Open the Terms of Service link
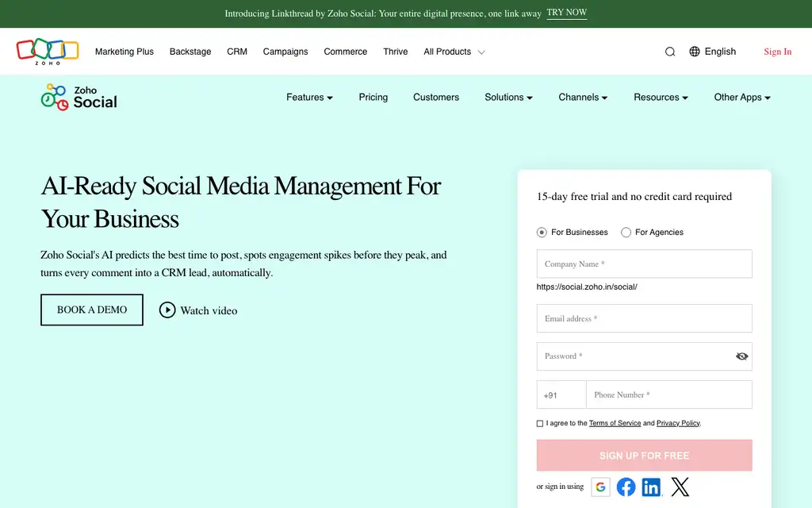The width and height of the screenshot is (812, 508). click(615, 423)
